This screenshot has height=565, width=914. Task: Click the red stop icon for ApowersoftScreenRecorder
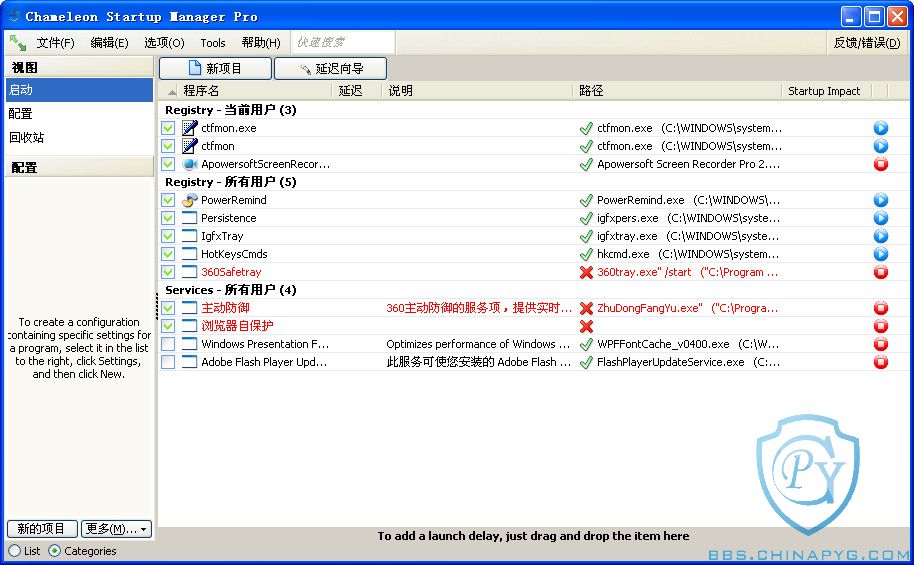point(880,164)
